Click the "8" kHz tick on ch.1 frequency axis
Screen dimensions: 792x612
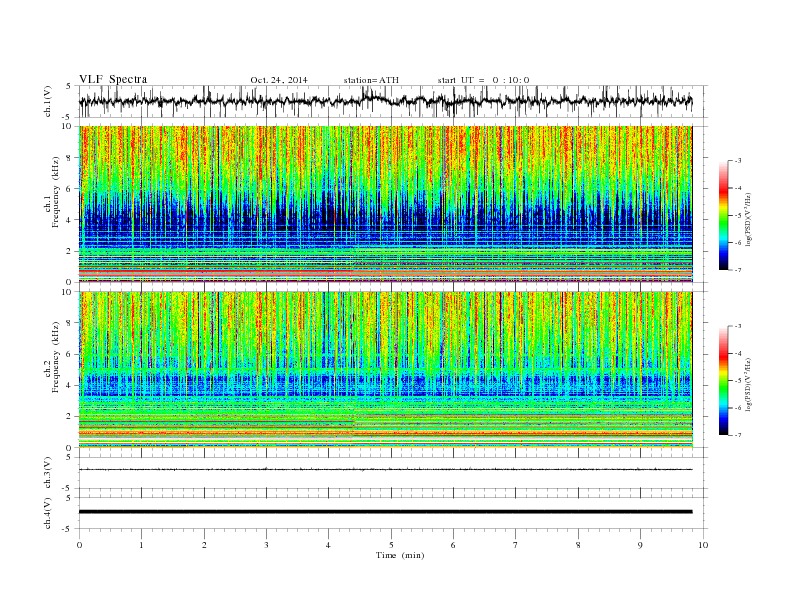[70, 158]
